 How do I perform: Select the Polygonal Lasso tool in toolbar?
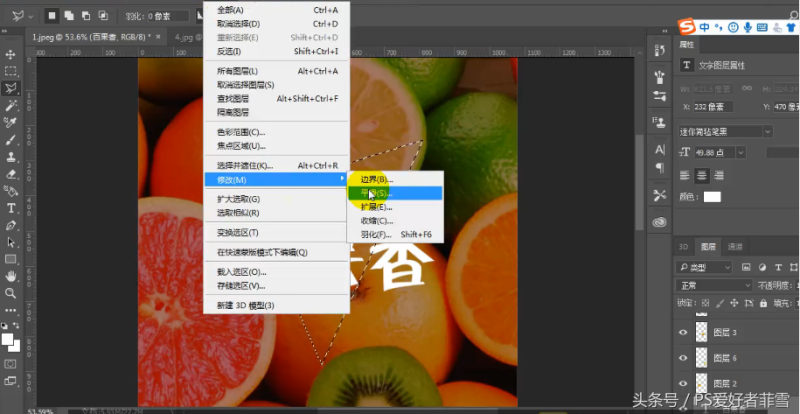tap(10, 88)
